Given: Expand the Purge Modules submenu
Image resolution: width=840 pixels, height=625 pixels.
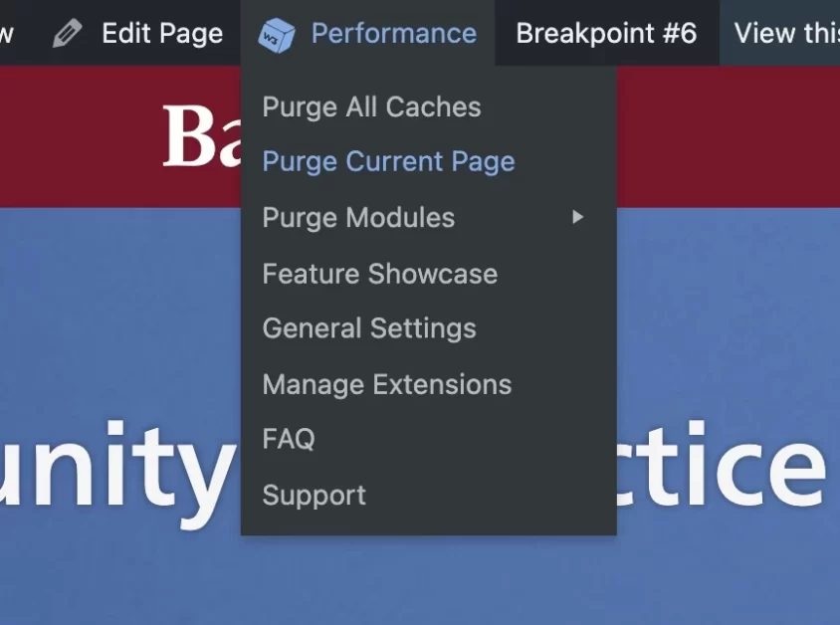Looking at the screenshot, I should 358,217.
